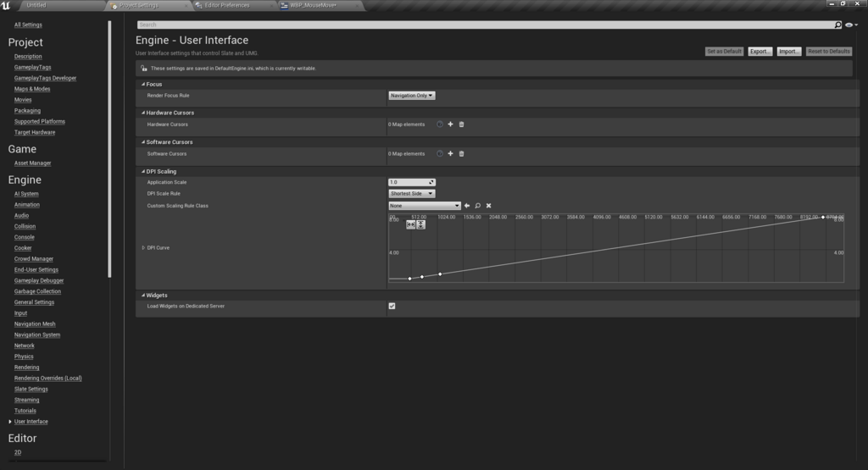
Task: Open the Maps & Modes settings
Action: (32, 89)
